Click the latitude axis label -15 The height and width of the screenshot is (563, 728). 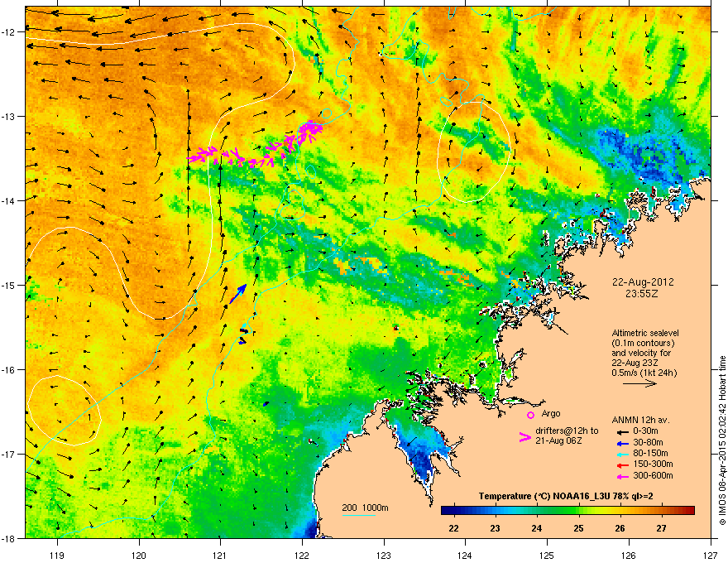click(x=8, y=285)
